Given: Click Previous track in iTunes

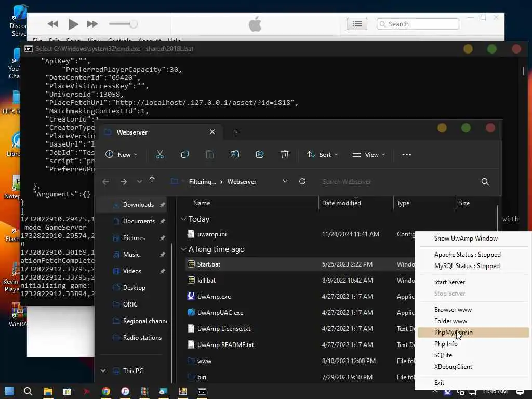Looking at the screenshot, I should (x=53, y=24).
